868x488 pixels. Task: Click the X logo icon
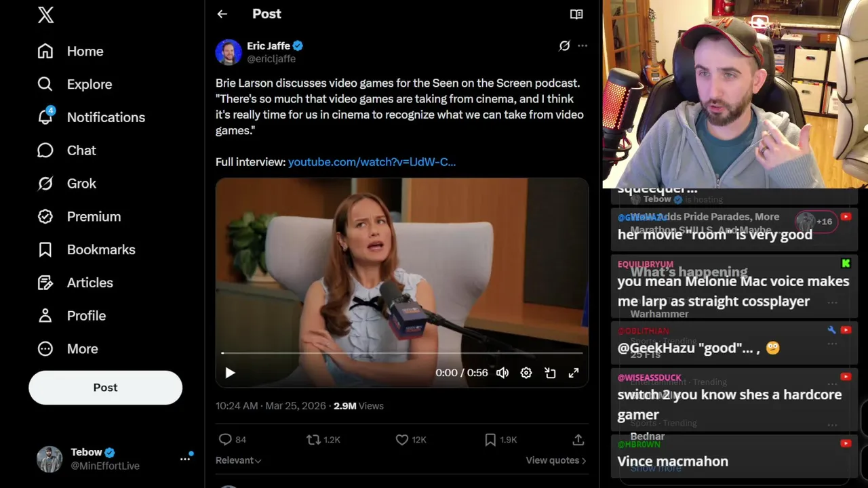coord(45,15)
